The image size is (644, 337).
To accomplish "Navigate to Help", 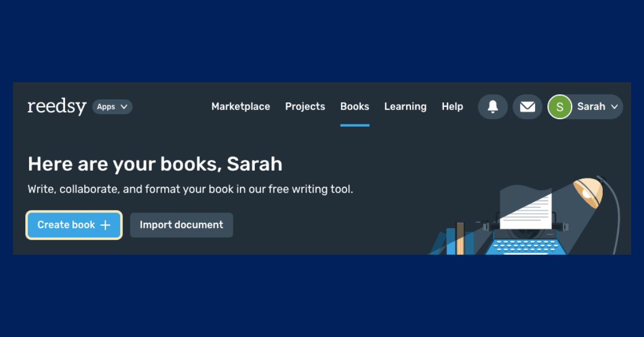I will tap(452, 106).
